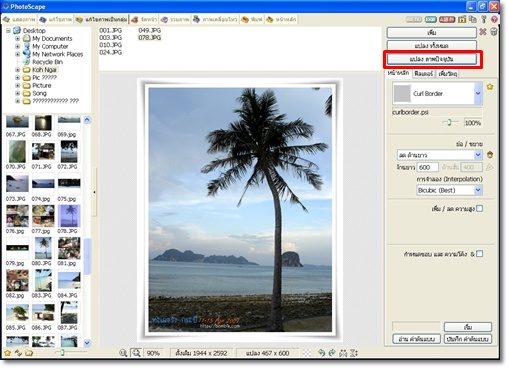Screen dimensions: 508x368
Task: Expand My Computer tree node
Action: 18,46
